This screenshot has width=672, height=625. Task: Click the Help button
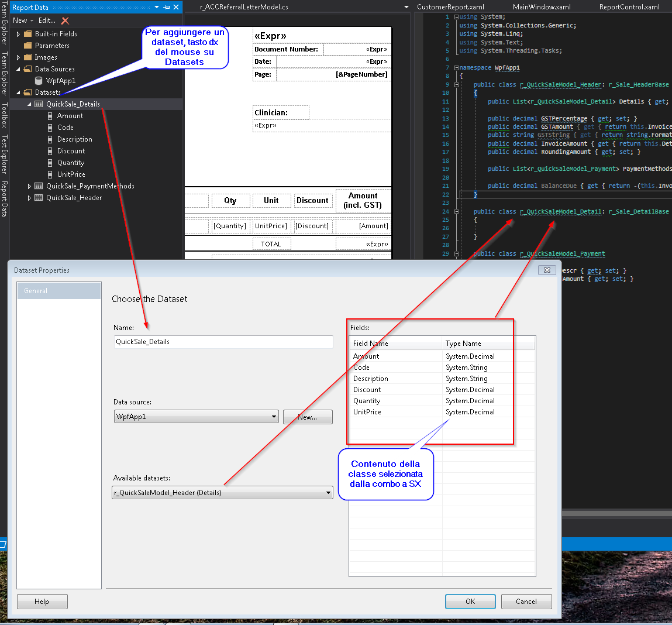(x=42, y=601)
